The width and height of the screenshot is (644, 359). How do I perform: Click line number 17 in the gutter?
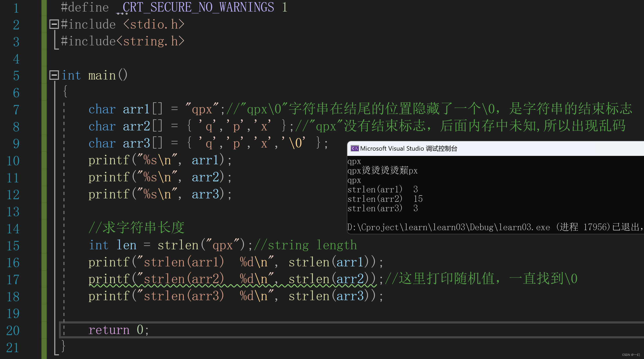[x=13, y=279]
